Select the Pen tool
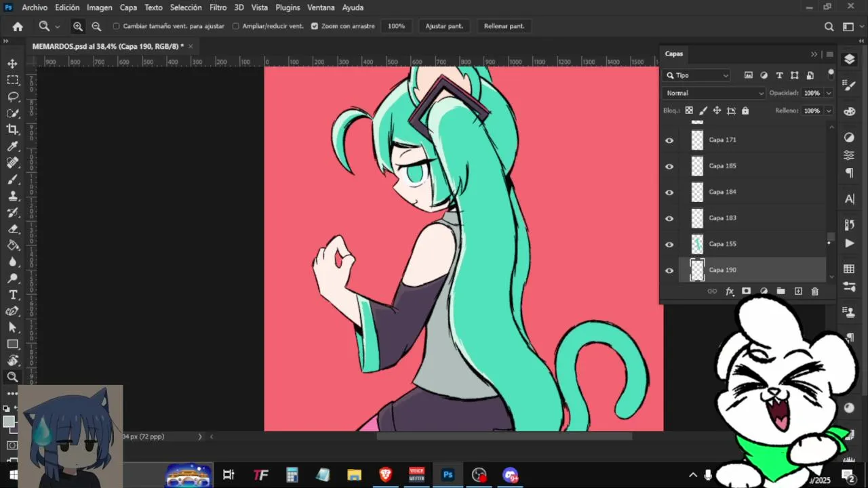 click(12, 311)
